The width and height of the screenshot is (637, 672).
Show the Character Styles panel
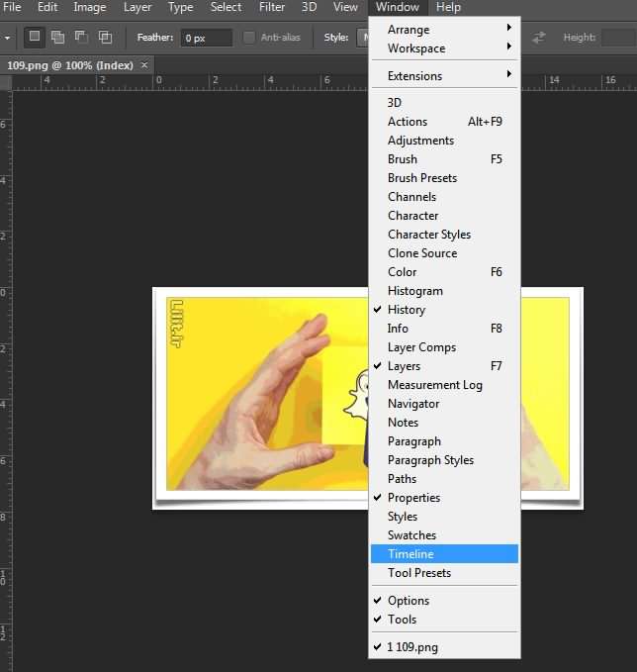click(x=445, y=235)
